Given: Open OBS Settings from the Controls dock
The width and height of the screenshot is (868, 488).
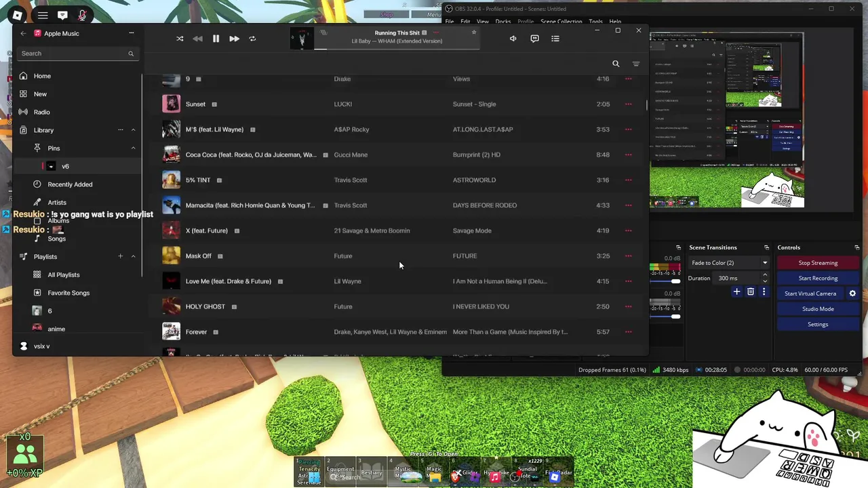Looking at the screenshot, I should (818, 325).
